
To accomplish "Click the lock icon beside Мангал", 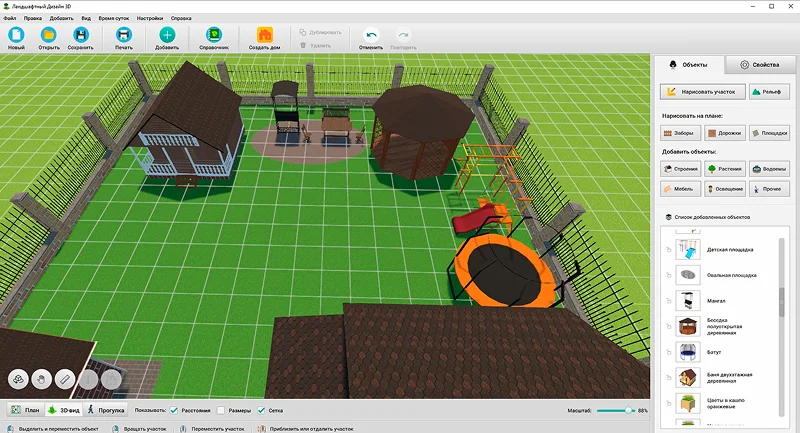I will tap(668, 301).
